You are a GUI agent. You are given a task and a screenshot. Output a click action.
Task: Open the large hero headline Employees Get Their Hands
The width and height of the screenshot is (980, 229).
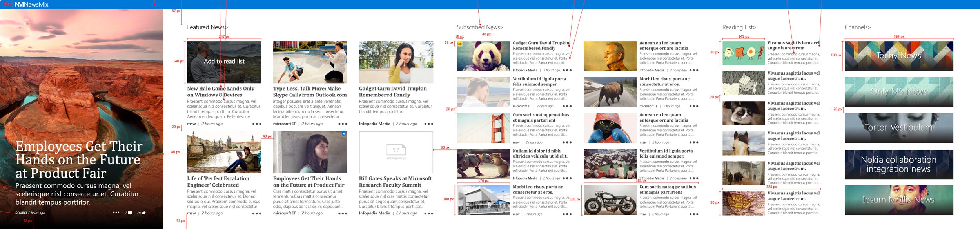coord(79,160)
